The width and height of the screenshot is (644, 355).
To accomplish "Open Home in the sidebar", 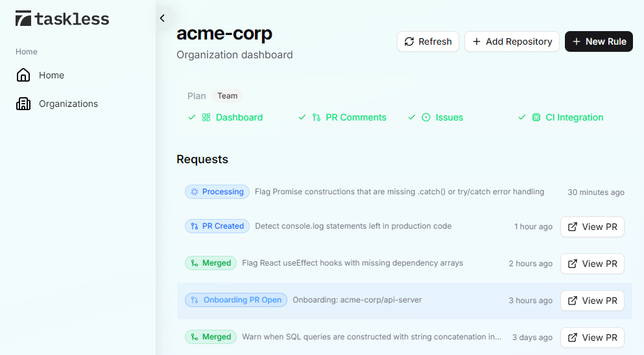I will point(40,75).
